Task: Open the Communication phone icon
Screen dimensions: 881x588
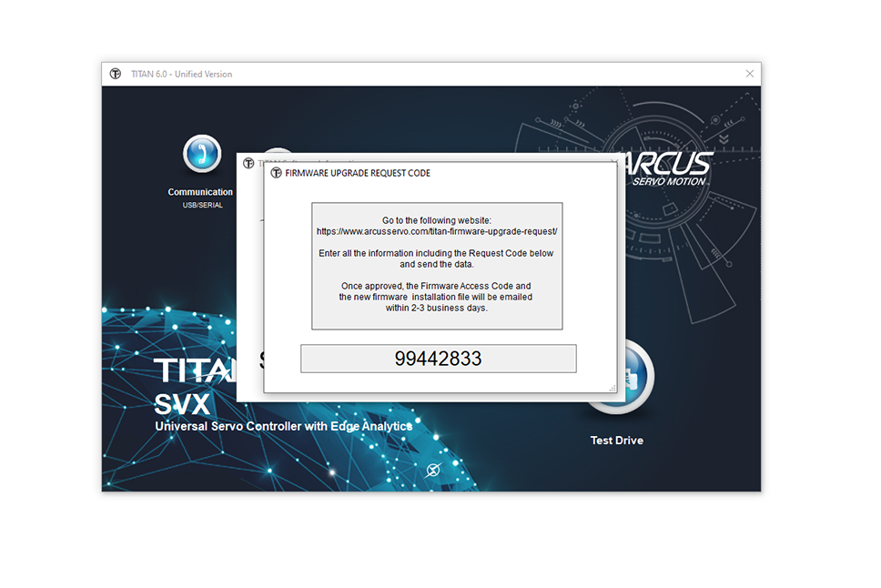Action: (x=201, y=154)
